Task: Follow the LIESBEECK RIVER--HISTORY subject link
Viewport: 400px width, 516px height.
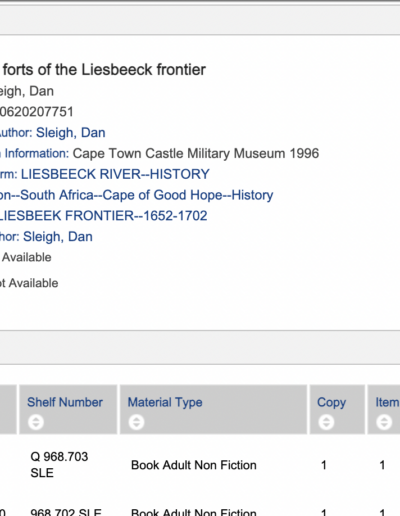Action: tap(115, 174)
